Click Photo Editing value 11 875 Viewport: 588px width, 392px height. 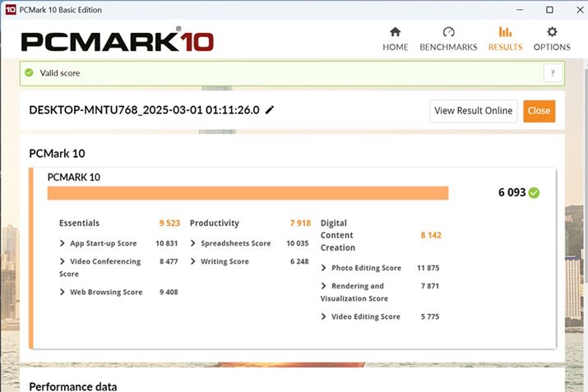(x=428, y=268)
